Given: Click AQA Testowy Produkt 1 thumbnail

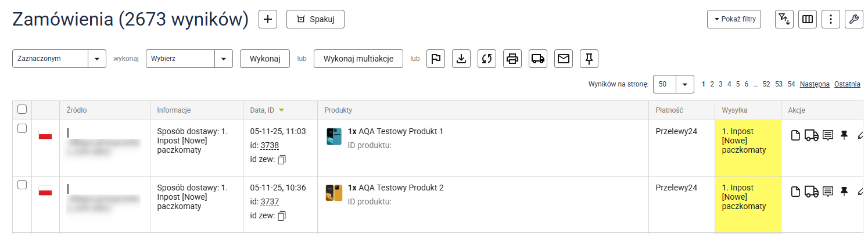Looking at the screenshot, I should coord(334,136).
